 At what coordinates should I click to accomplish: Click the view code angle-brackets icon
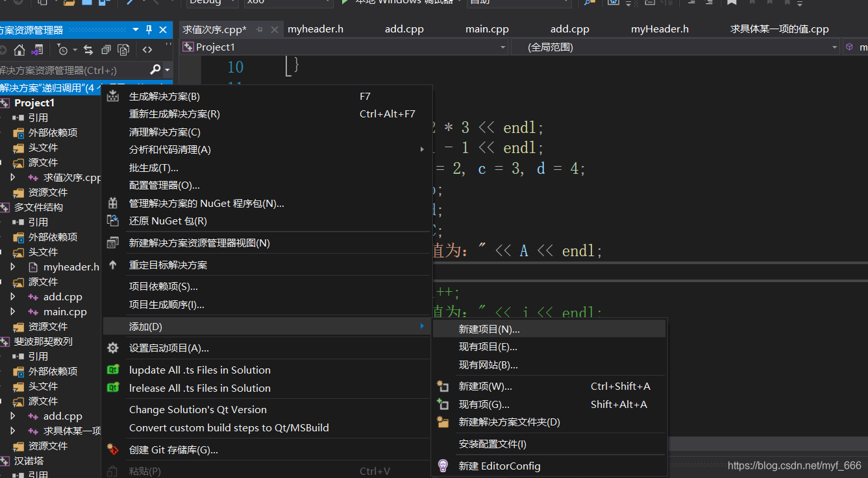(147, 50)
